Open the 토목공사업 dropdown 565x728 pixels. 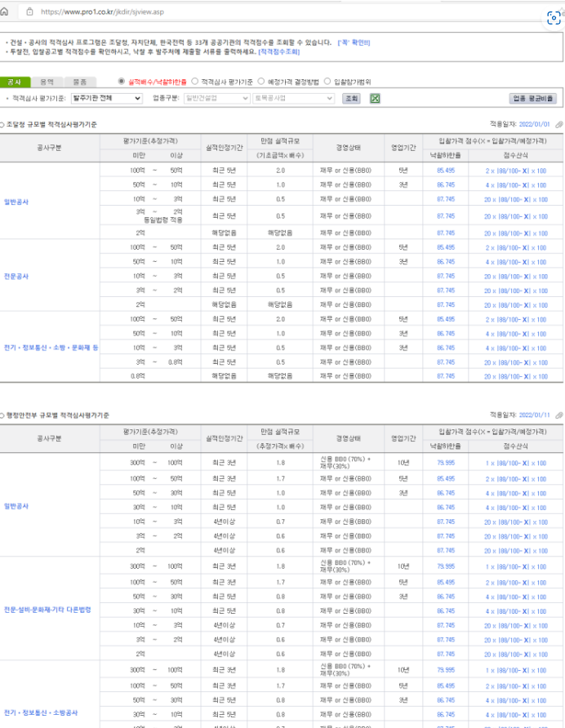point(294,98)
